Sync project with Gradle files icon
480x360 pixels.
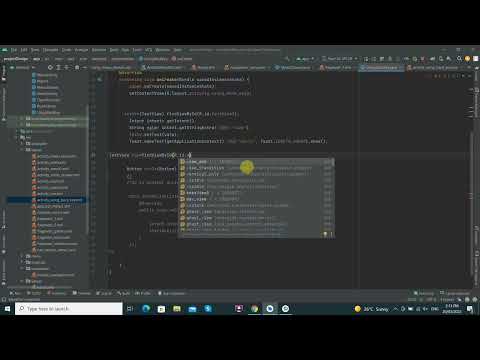(433, 59)
